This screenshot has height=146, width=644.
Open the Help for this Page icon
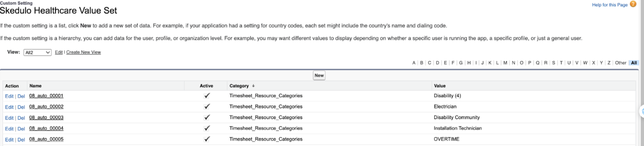633,4
